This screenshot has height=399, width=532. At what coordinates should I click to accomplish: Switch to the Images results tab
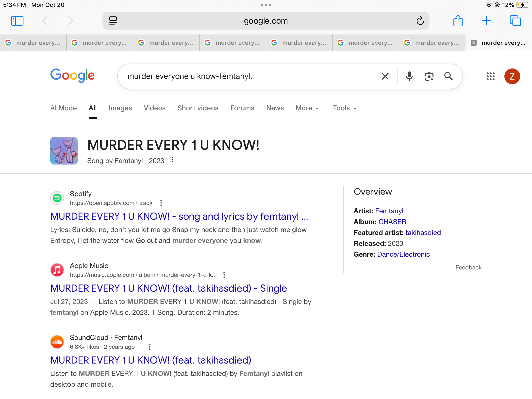[x=120, y=108]
